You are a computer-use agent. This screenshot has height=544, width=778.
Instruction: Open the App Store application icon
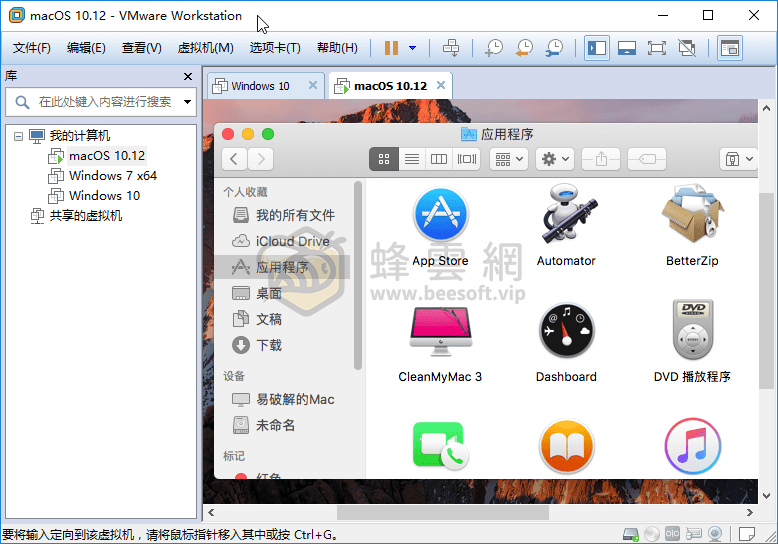(440, 215)
